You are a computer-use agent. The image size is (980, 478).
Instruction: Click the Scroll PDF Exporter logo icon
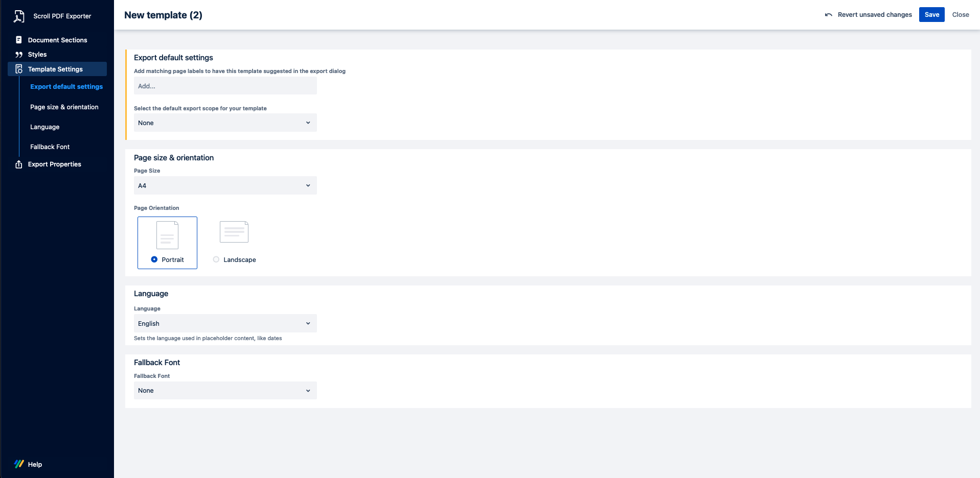(x=19, y=16)
